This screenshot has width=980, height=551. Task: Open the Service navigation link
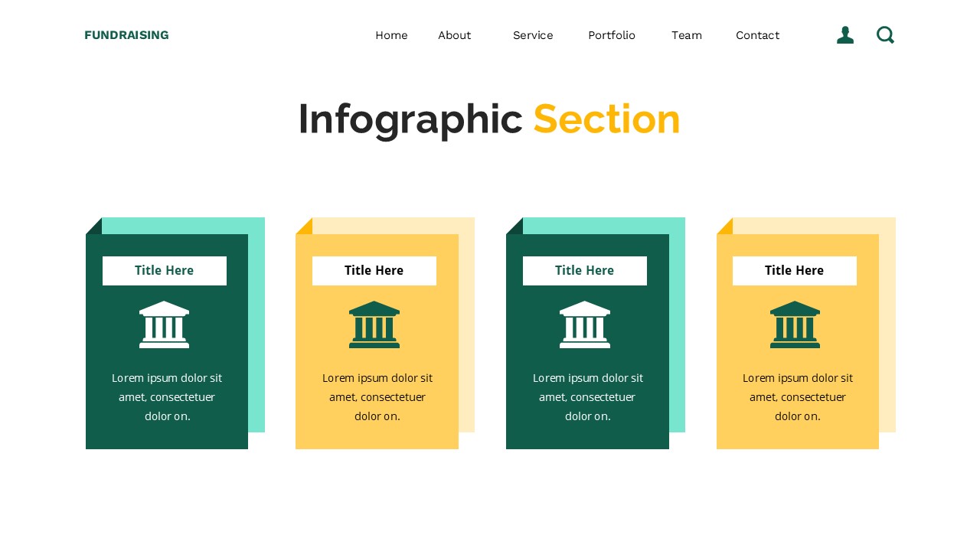(x=533, y=35)
